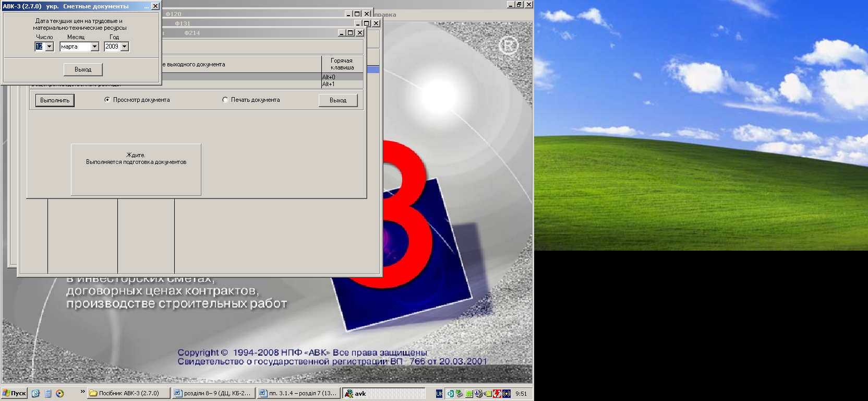Click the 9:51 system clock
The height and width of the screenshot is (401, 868).
click(521, 394)
